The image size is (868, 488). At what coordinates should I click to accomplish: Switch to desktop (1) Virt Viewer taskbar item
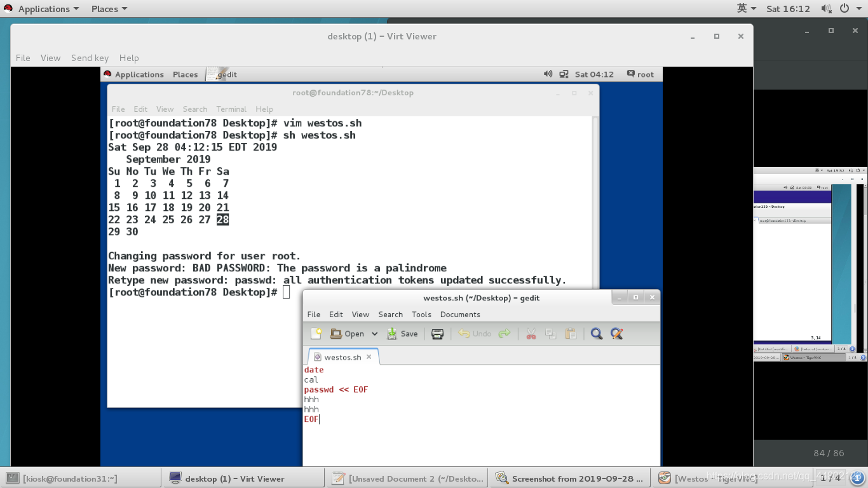(x=244, y=478)
